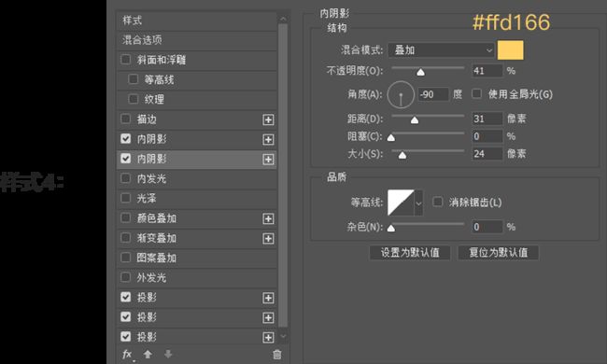Open the fx add-style menu icon
Screen dimensions: 607x364
(128, 355)
